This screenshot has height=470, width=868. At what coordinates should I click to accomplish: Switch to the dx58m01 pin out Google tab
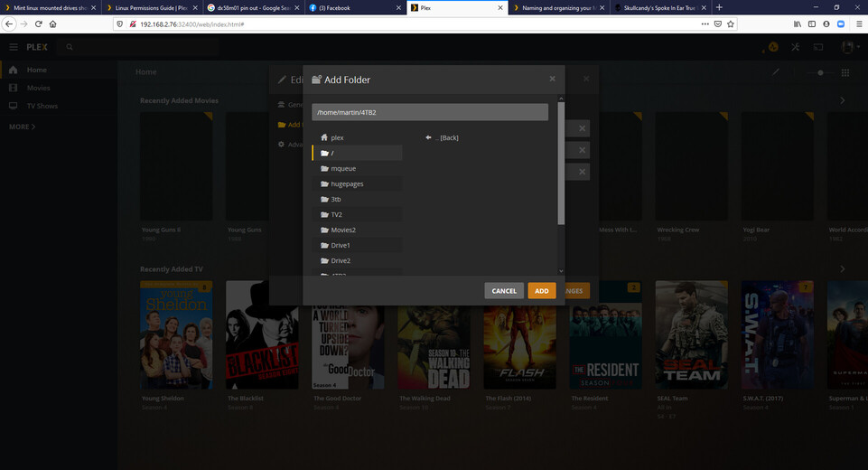(253, 8)
